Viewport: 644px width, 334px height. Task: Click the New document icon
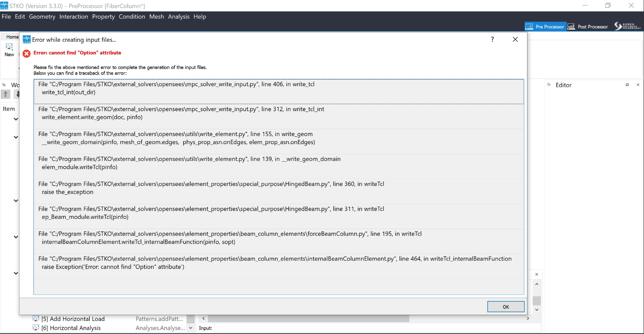pyautogui.click(x=9, y=46)
